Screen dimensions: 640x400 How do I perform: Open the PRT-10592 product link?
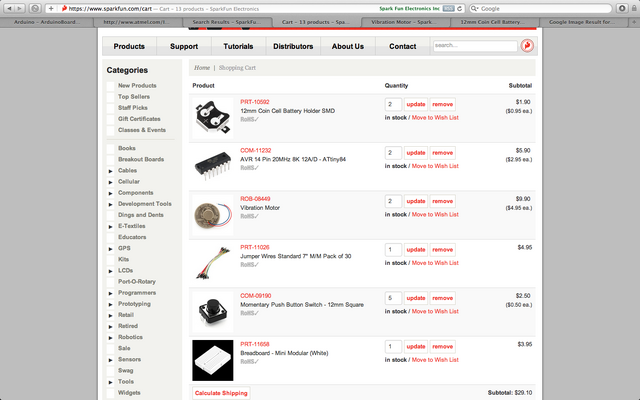pyautogui.click(x=255, y=102)
